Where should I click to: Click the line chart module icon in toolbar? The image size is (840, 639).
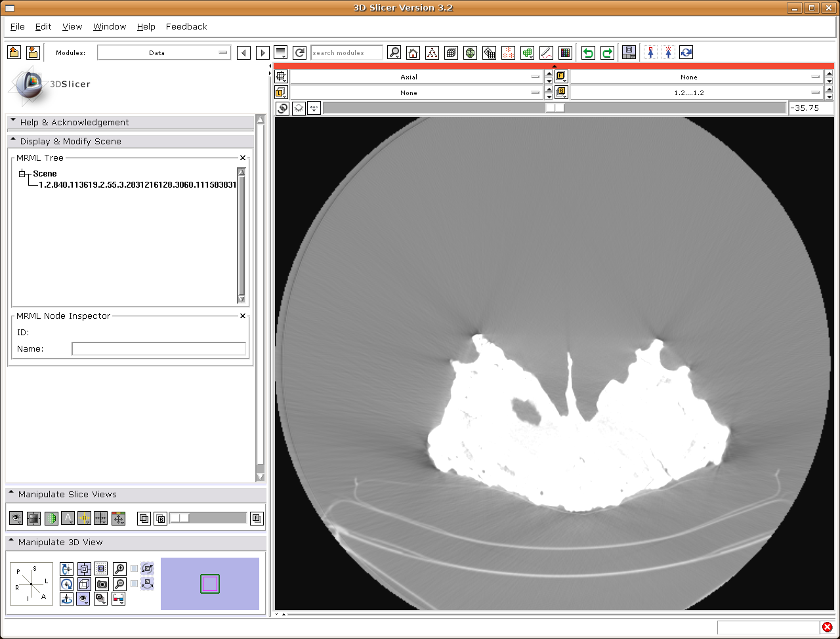tap(546, 52)
